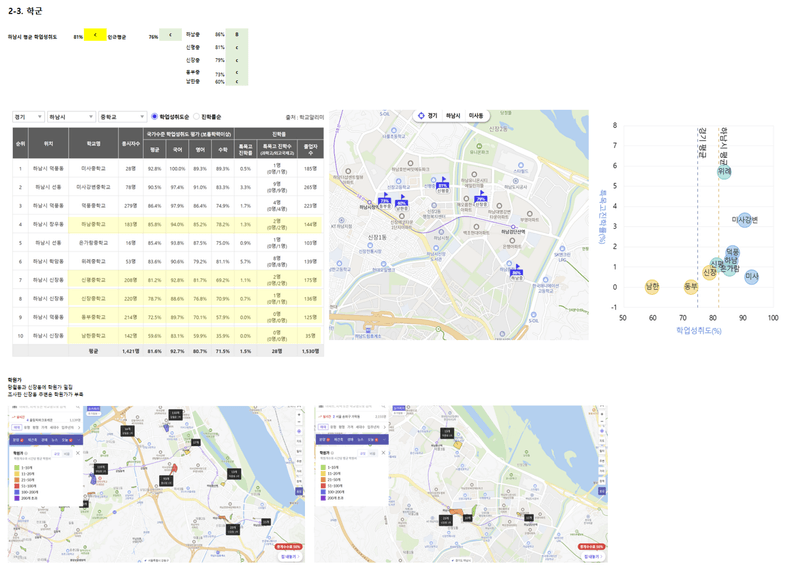Image resolution: width=786 pixels, height=573 pixels.
Task: Click the highlighted 하남중학교 cell
Action: [93, 224]
